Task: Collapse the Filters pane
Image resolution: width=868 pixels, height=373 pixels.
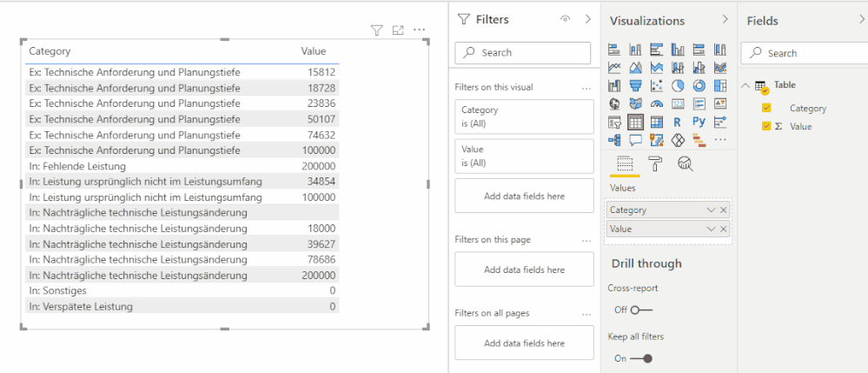Action: click(588, 19)
